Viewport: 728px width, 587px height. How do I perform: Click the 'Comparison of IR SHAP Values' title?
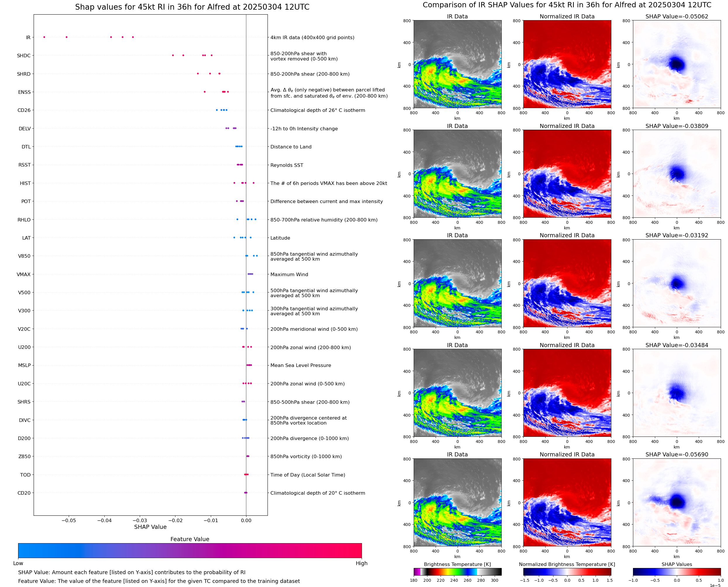[x=567, y=5]
